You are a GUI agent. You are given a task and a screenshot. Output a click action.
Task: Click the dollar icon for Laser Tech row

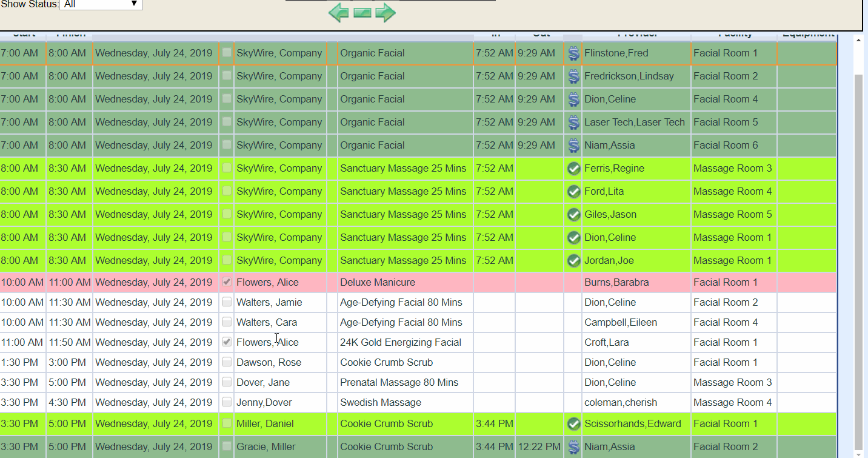tap(573, 123)
